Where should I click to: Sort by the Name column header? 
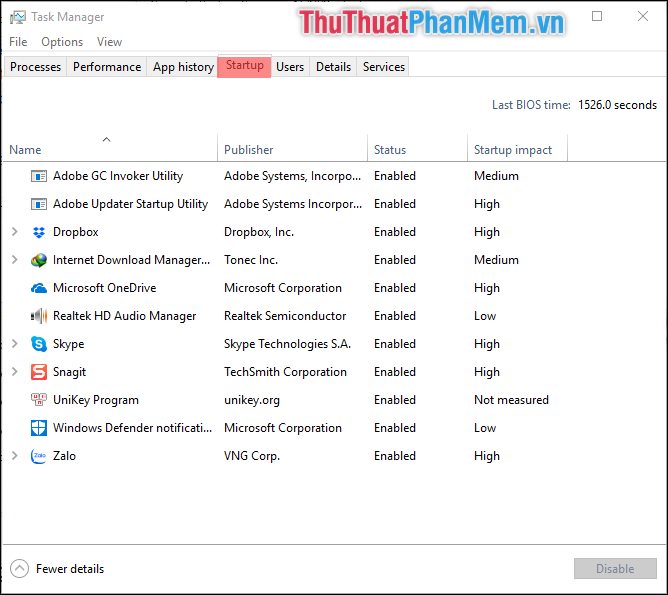[111, 148]
